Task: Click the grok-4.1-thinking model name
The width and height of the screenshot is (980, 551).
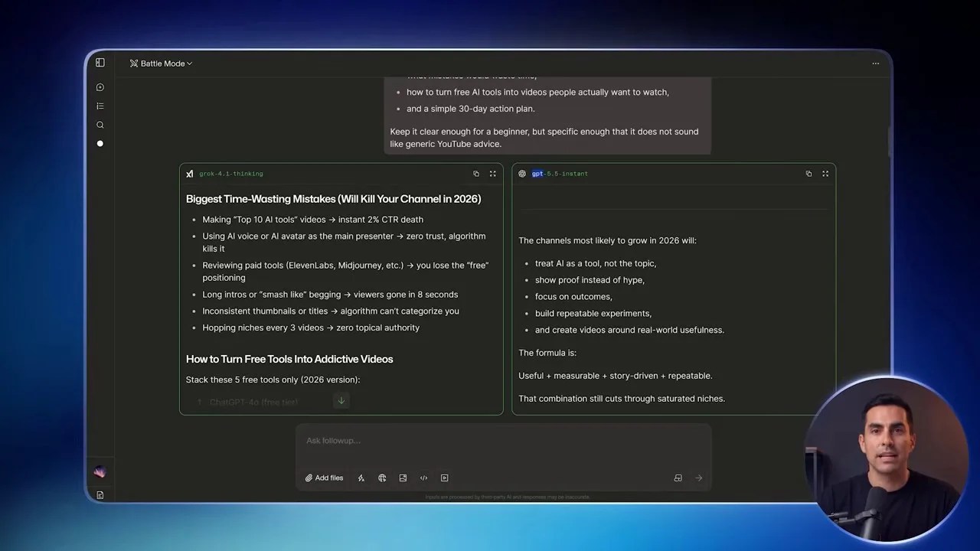Action: click(x=231, y=174)
